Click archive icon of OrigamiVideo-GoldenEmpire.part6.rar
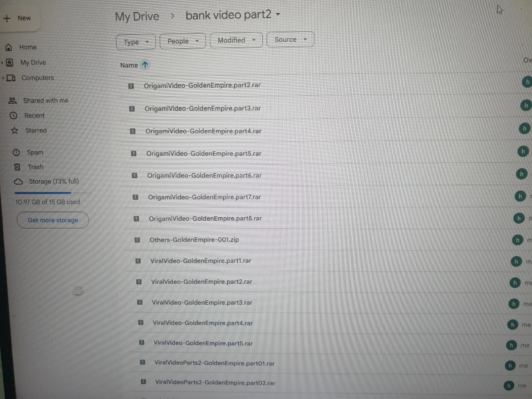This screenshot has height=399, width=532. (x=135, y=175)
